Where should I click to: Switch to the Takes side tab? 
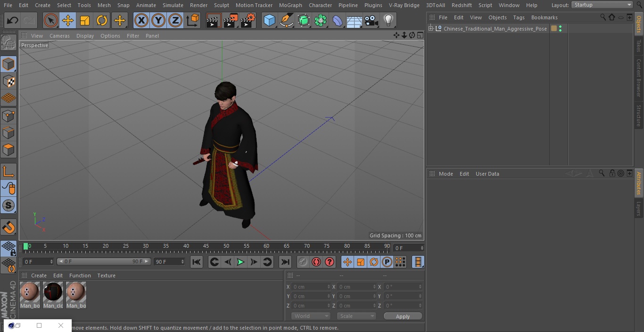pos(639,46)
